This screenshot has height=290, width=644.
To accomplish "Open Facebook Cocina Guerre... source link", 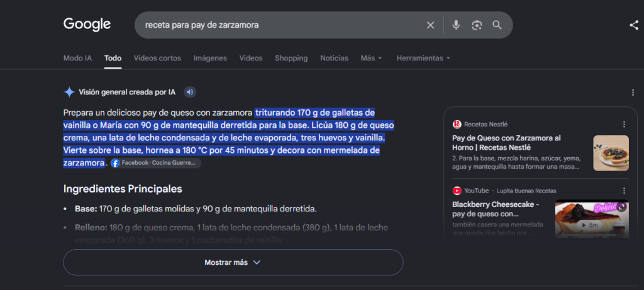I will [x=156, y=163].
